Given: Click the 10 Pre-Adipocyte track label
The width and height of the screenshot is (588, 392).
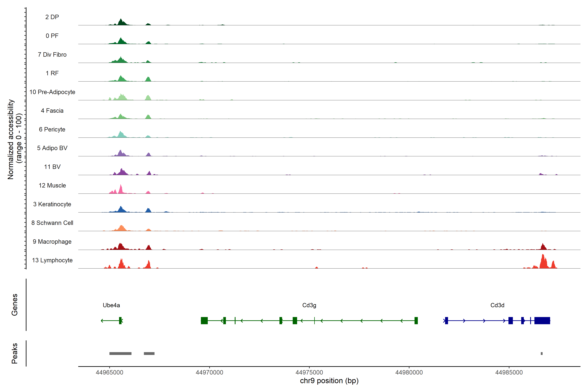Looking at the screenshot, I should tap(52, 92).
